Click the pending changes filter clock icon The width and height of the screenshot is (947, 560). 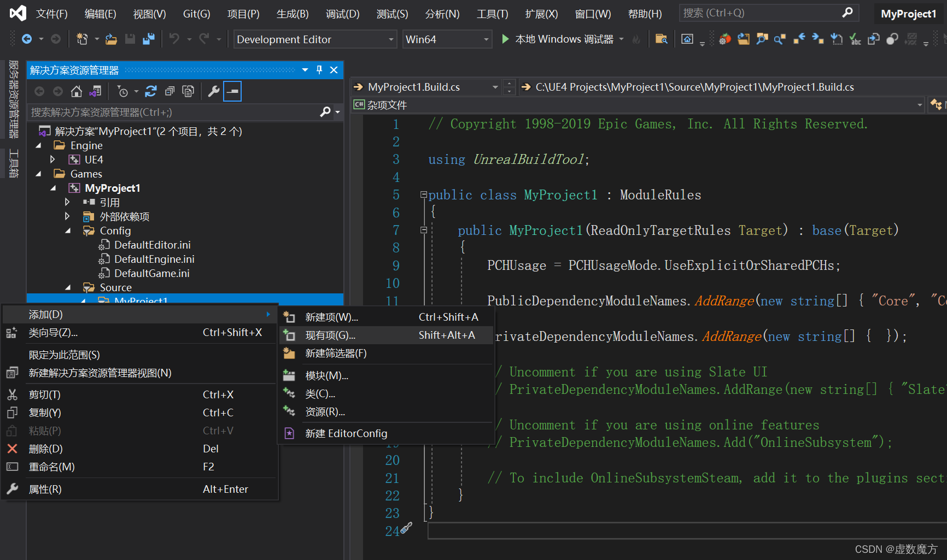(122, 91)
